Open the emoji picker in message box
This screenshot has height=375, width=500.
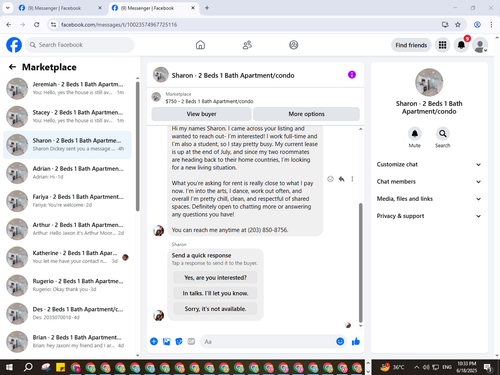point(340,341)
